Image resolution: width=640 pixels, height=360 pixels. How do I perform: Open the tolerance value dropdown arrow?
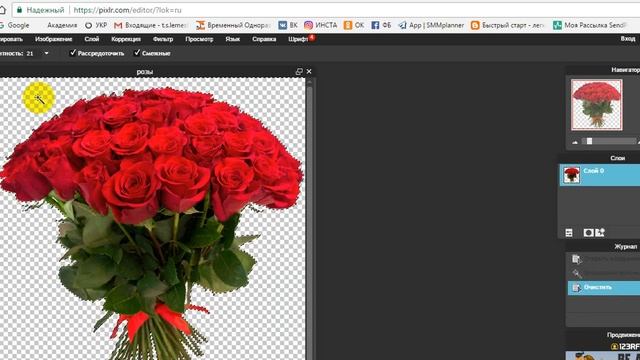click(47, 53)
